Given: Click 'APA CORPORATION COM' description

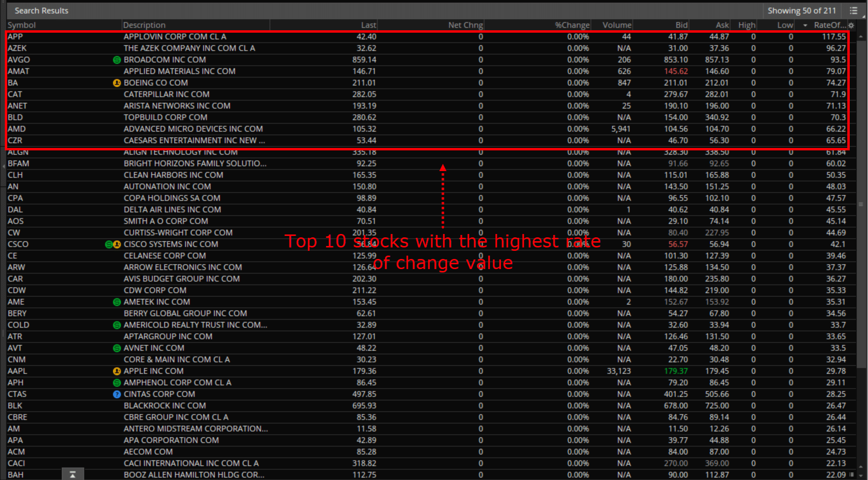Looking at the screenshot, I should (171, 440).
